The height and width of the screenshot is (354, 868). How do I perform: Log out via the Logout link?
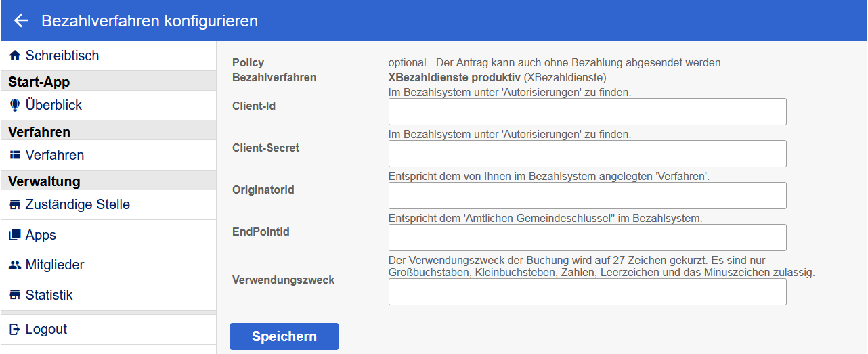click(46, 330)
